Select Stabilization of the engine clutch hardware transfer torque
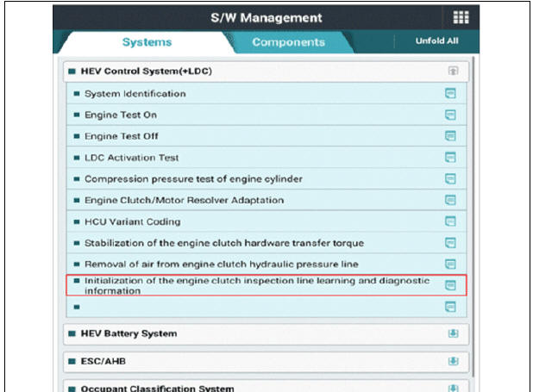The width and height of the screenshot is (533, 392). tap(266, 243)
